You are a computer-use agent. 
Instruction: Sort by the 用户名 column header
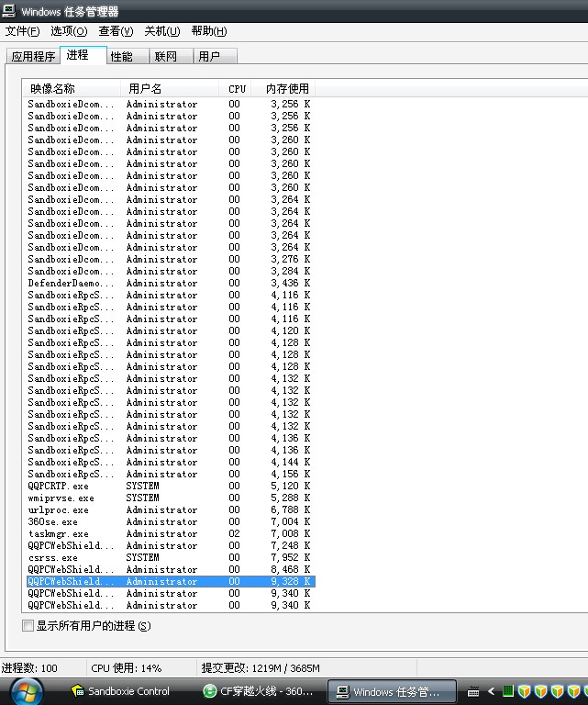(x=170, y=88)
